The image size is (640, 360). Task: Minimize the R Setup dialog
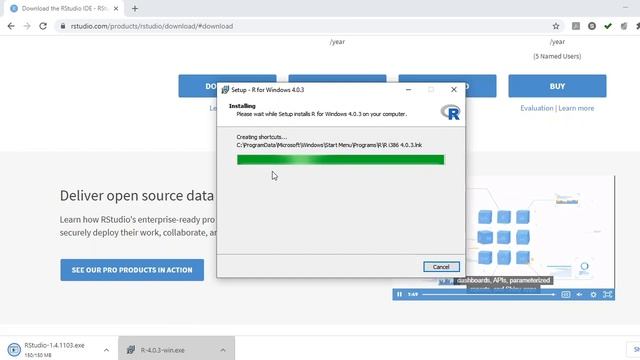[408, 89]
